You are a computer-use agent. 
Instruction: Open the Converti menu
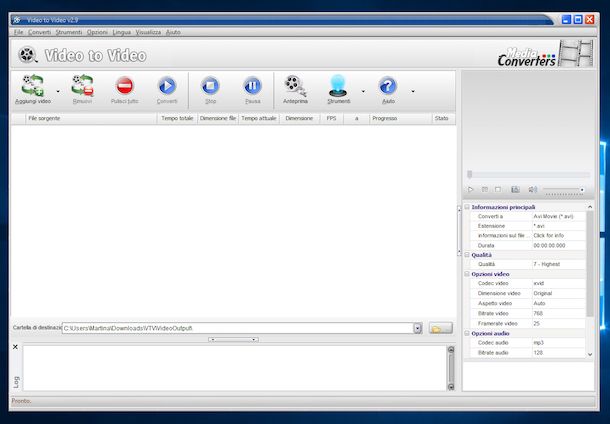40,32
